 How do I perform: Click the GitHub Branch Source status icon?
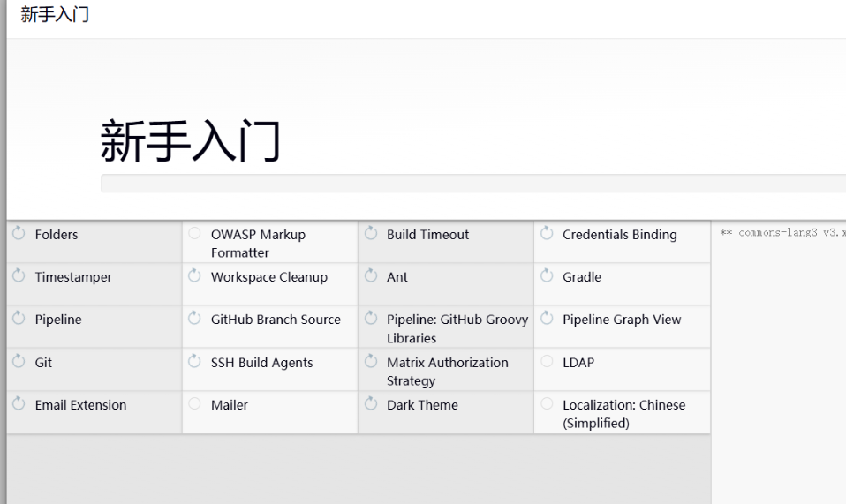click(195, 318)
